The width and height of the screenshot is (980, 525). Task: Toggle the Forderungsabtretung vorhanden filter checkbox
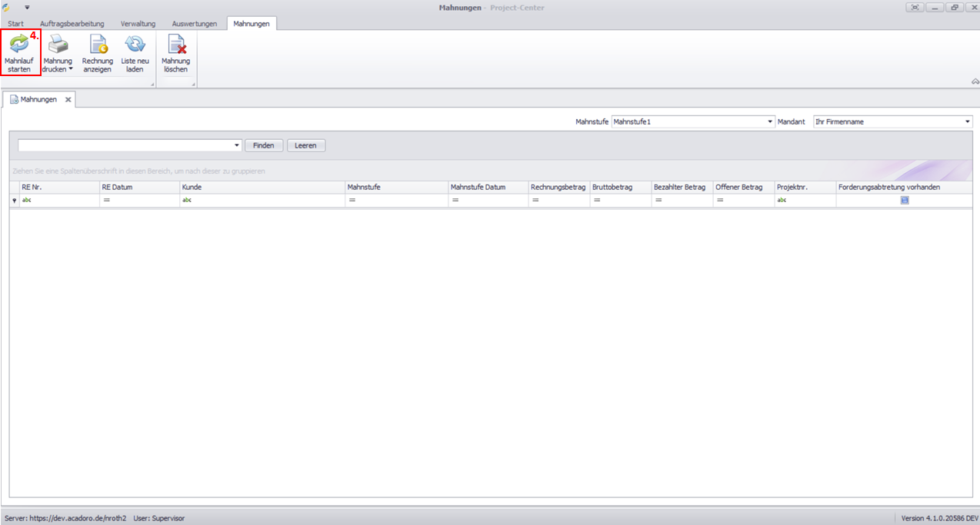(x=905, y=201)
